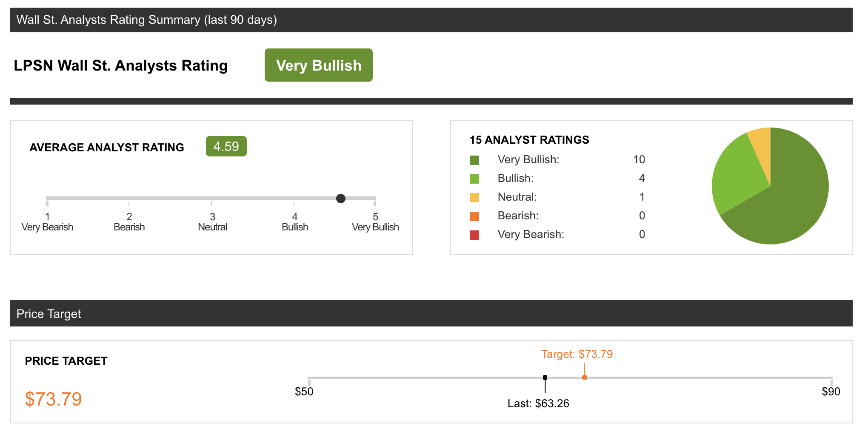Click the Very Bullish rating badge
The height and width of the screenshot is (437, 868).
[318, 65]
